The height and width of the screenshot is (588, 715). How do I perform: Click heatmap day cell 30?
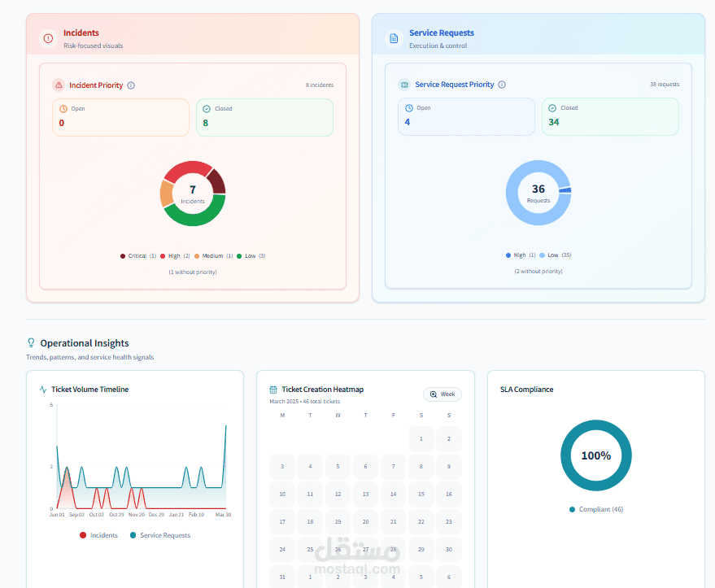(449, 550)
